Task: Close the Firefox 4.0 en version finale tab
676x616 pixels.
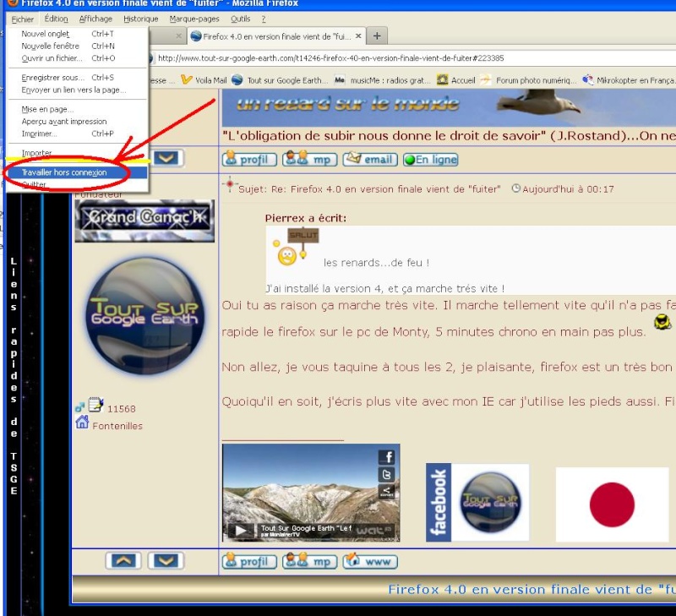Action: [358, 36]
